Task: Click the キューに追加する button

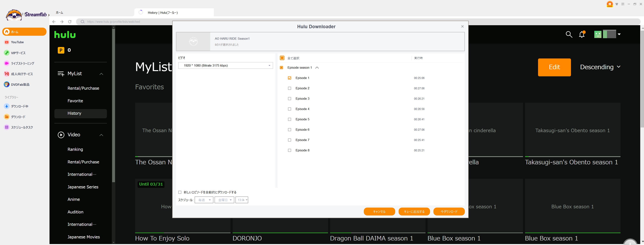Action: point(414,212)
